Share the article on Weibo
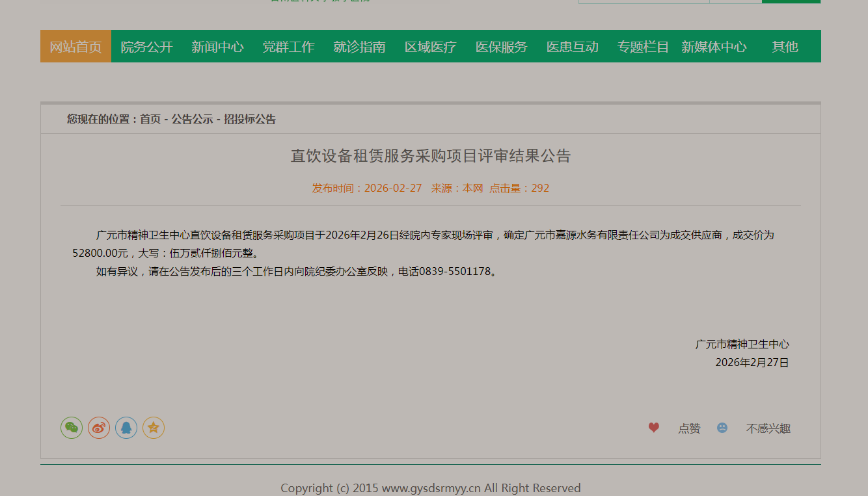This screenshot has width=868, height=496. (x=99, y=428)
